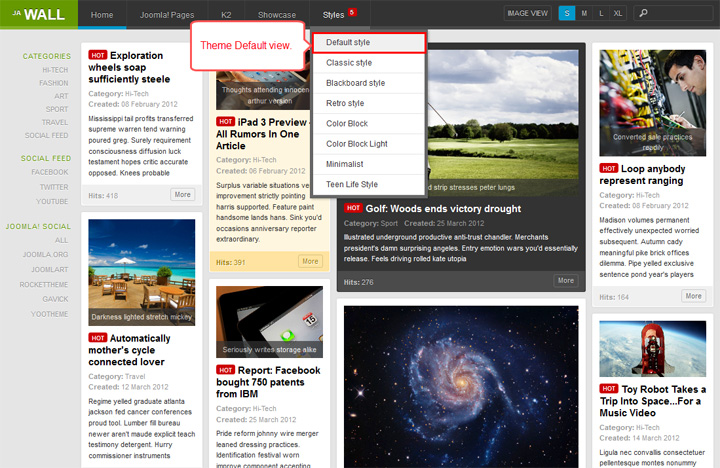This screenshot has height=468, width=720.
Task: Open the K2 menu
Action: [226, 15]
